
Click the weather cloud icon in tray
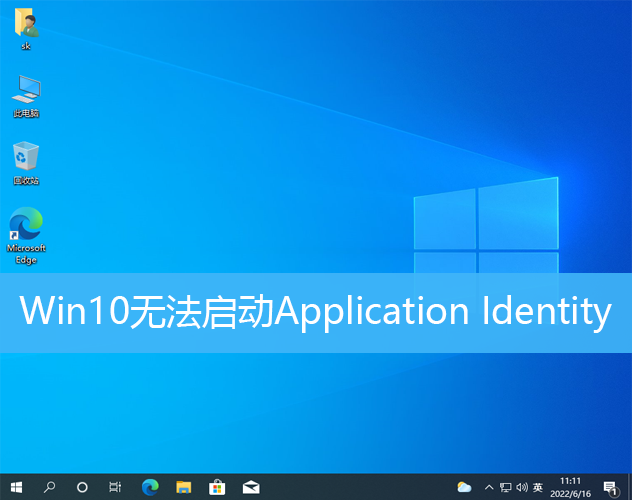pos(464,487)
